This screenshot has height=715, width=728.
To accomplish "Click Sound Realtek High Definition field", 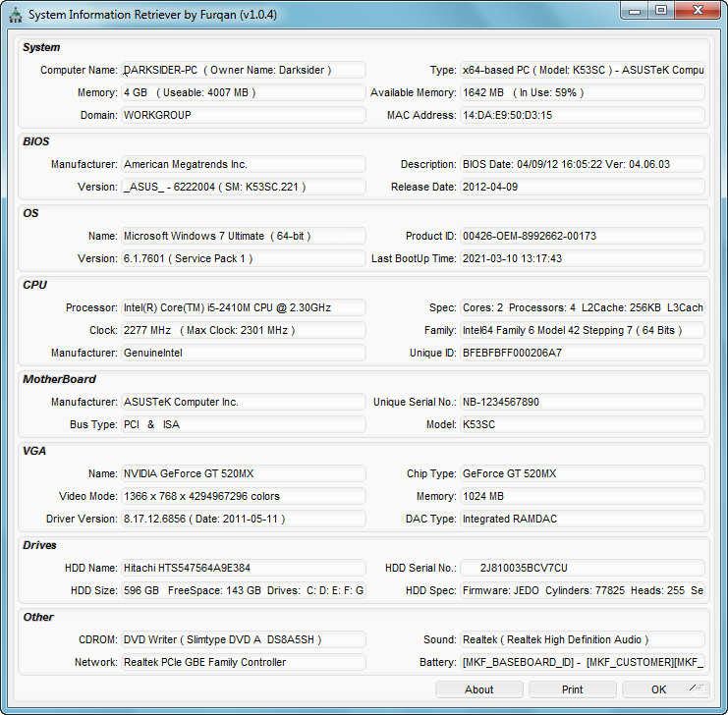I will pyautogui.click(x=583, y=639).
